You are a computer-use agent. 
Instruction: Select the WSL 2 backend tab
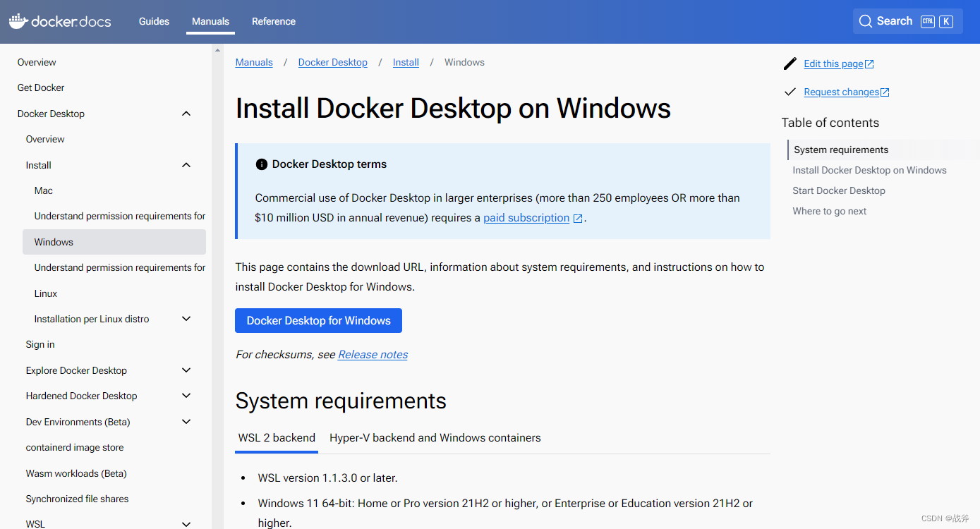[x=277, y=438]
